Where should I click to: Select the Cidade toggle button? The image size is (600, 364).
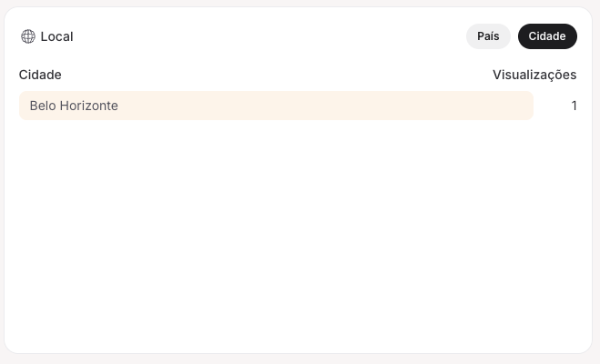tap(547, 36)
